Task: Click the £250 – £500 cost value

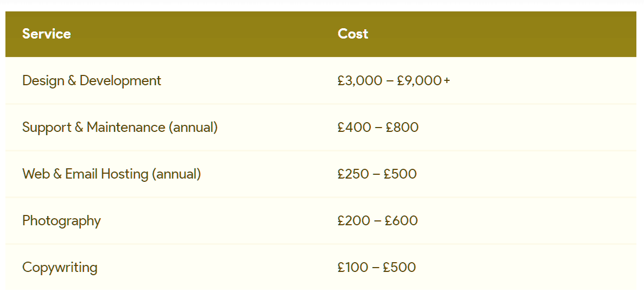Action: pyautogui.click(x=377, y=174)
